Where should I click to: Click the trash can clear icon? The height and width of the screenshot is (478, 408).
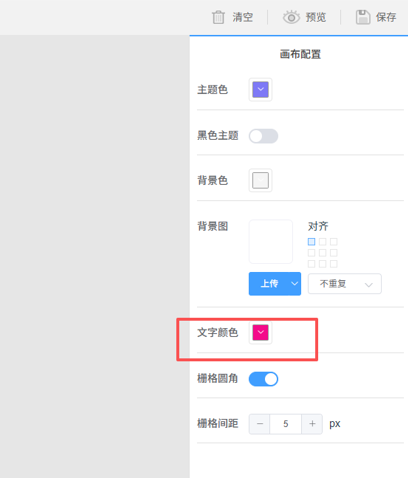218,17
